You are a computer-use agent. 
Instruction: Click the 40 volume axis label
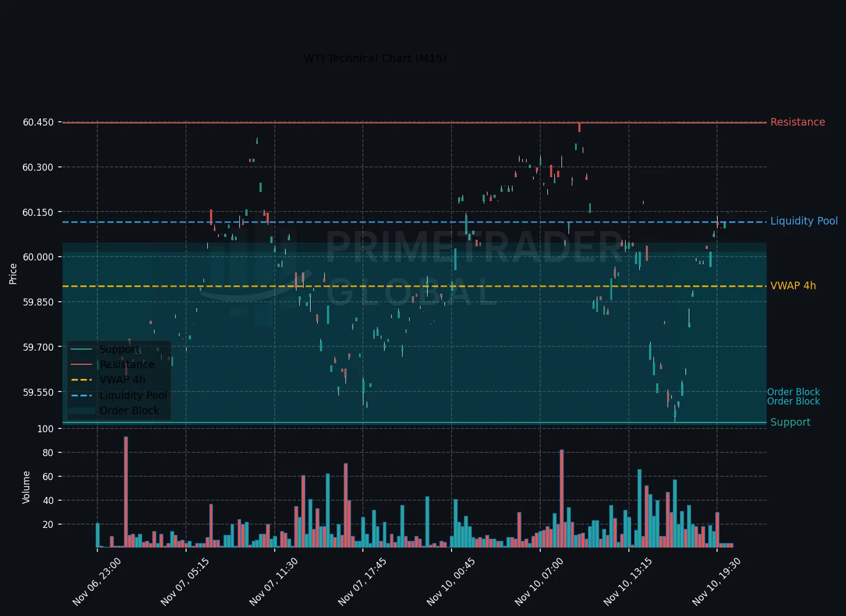click(x=48, y=501)
